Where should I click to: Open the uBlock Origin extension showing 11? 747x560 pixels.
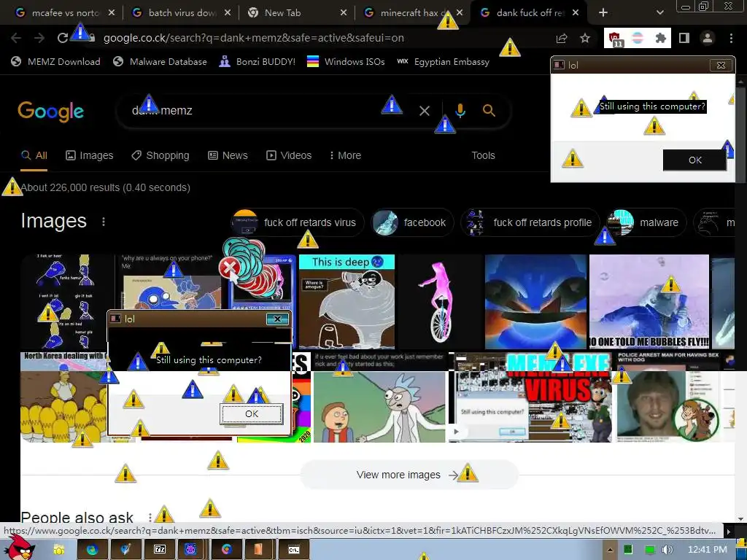point(615,39)
